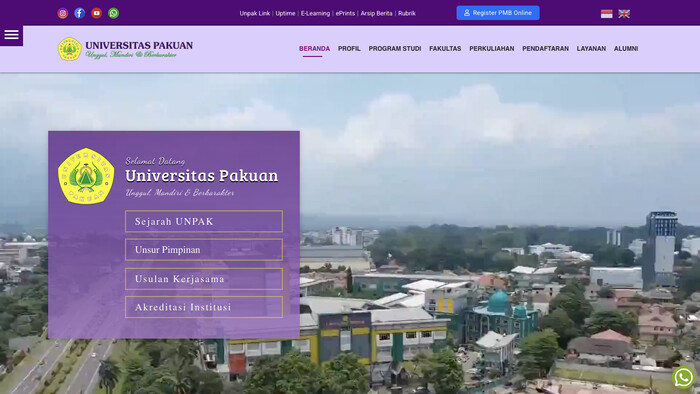This screenshot has width=700, height=394.
Task: Open floating WhatsApp chat button
Action: [683, 377]
